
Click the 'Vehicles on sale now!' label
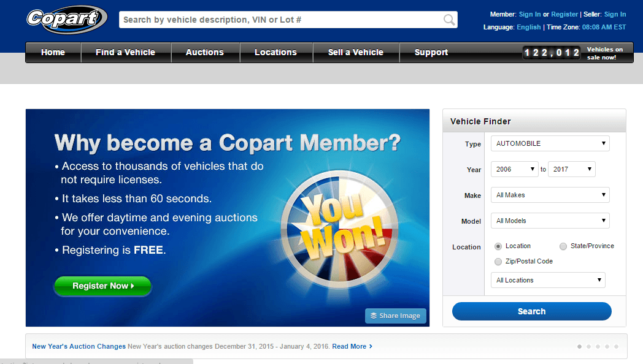(605, 53)
